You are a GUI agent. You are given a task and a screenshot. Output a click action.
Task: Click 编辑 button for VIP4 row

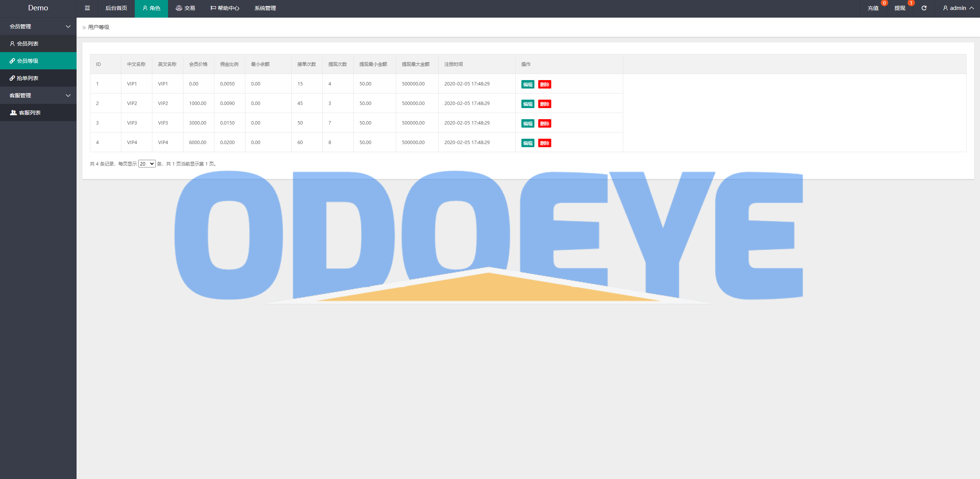pos(528,143)
